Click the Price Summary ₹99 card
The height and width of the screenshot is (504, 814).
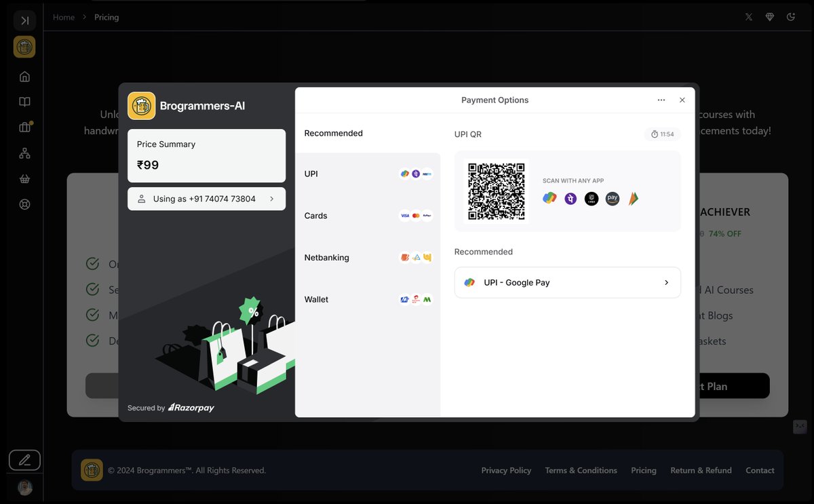pos(206,155)
